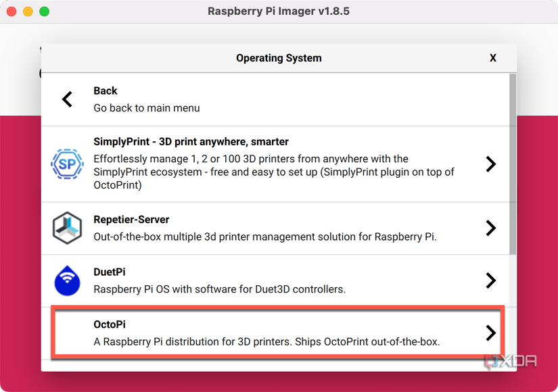The width and height of the screenshot is (558, 392).
Task: Click the SimplyPrint description starting 'Effortlessly manage'
Action: [274, 172]
